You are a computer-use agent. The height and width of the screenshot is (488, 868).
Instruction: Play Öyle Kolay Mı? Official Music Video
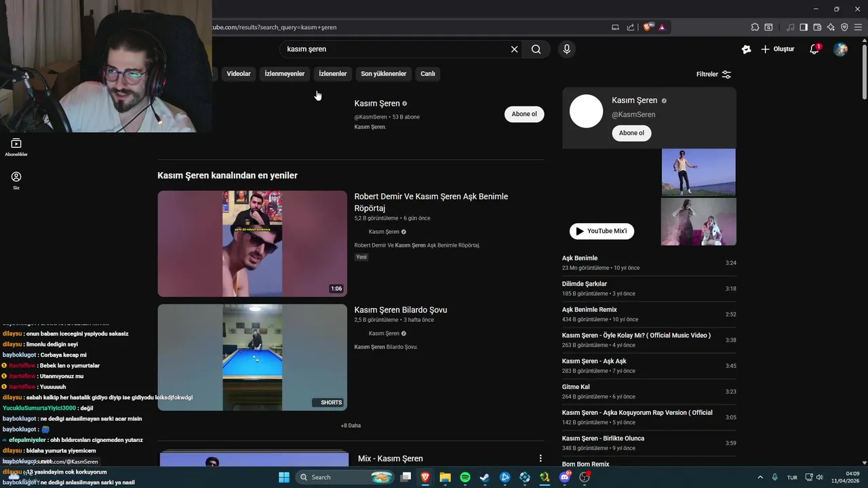pyautogui.click(x=649, y=340)
